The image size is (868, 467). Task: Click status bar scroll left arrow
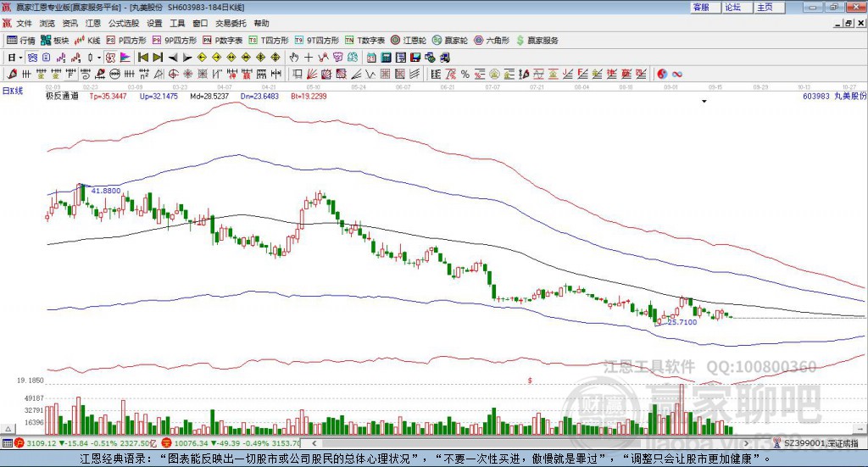point(314,443)
